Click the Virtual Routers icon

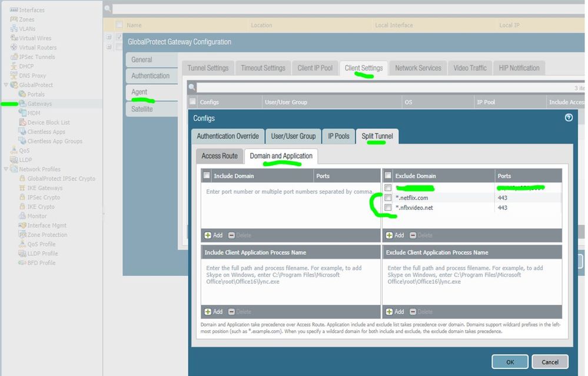pos(14,47)
